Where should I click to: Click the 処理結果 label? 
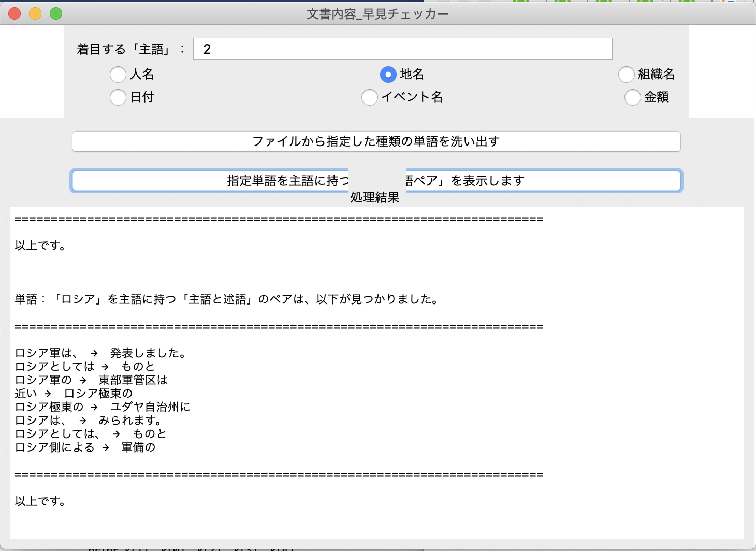point(374,197)
